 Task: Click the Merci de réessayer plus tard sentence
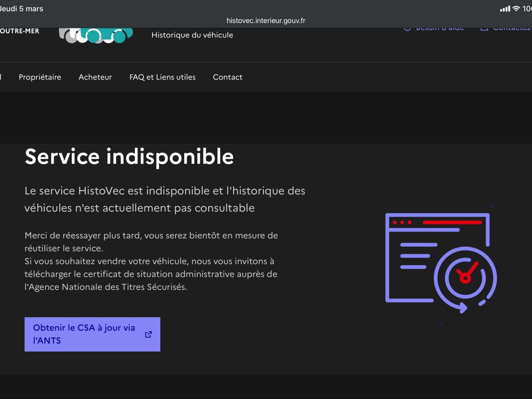pyautogui.click(x=151, y=242)
